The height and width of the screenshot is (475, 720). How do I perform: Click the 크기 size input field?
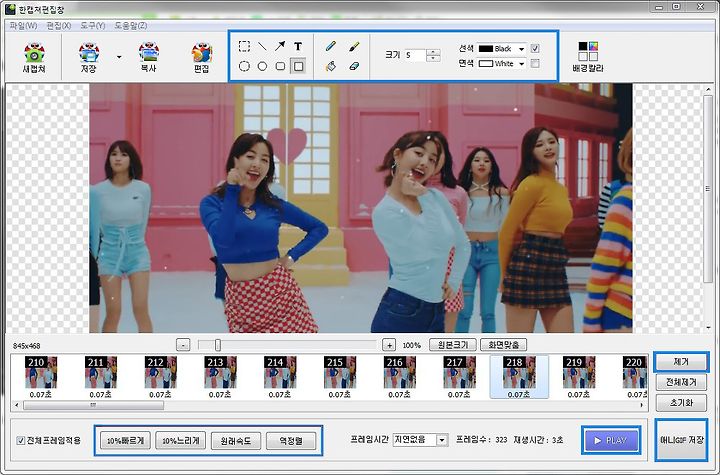[x=415, y=55]
